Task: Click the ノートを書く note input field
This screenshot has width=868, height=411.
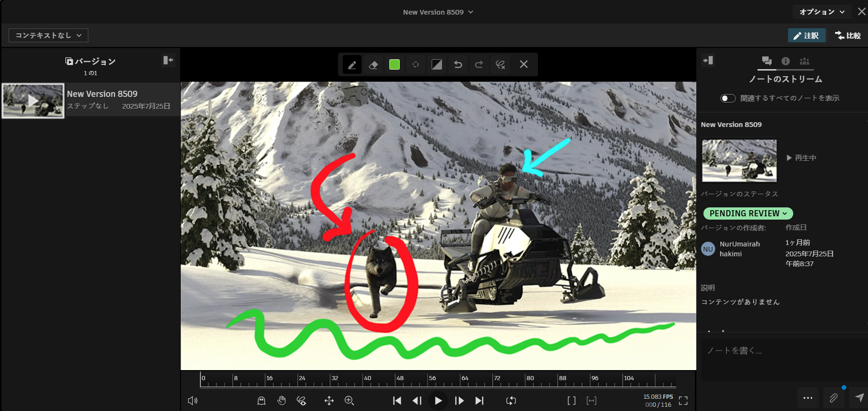Action: click(x=784, y=359)
